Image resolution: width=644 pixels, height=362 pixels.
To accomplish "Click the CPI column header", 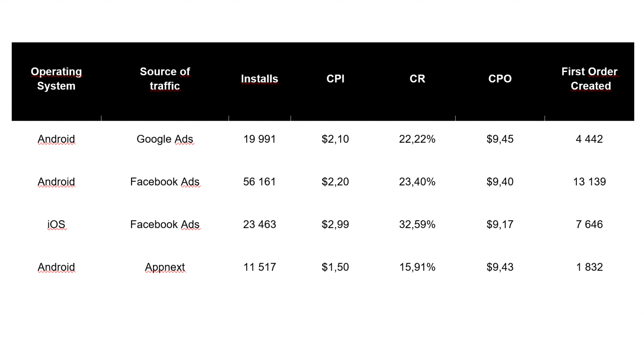I will click(335, 79).
